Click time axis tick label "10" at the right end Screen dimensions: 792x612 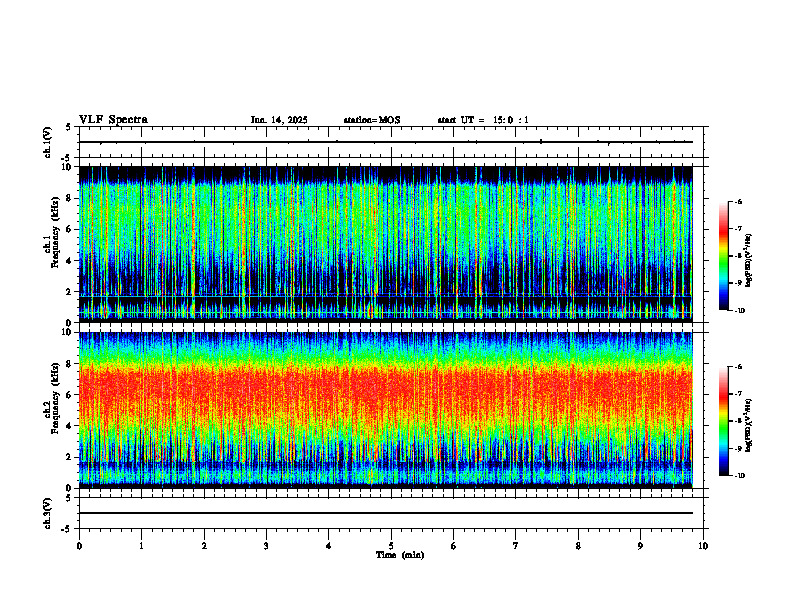pyautogui.click(x=703, y=546)
